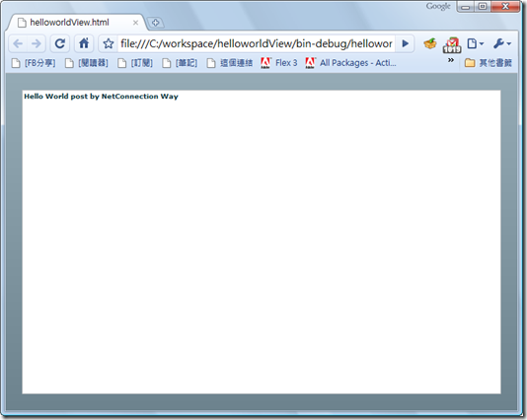527x420 pixels.
Task: Expand the hidden bookmarks chevron
Action: coord(451,60)
